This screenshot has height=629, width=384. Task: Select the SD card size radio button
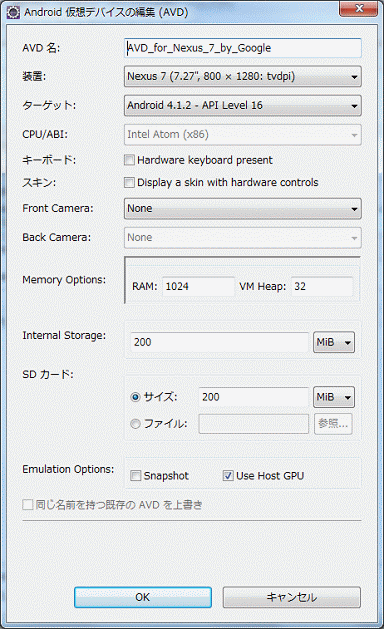pos(136,397)
